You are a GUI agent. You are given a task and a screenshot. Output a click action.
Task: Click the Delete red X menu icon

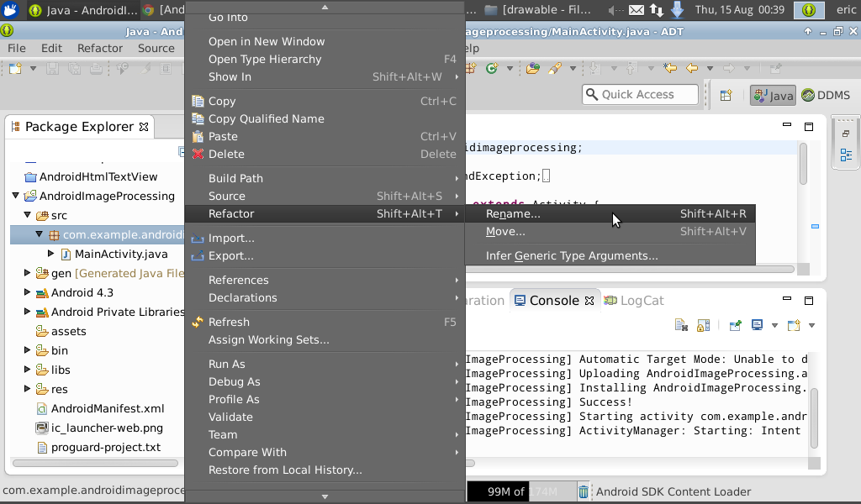(198, 154)
